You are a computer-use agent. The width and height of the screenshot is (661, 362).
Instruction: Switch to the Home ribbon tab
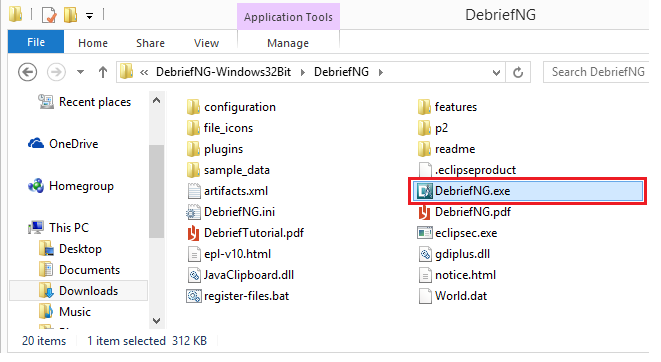coord(93,43)
